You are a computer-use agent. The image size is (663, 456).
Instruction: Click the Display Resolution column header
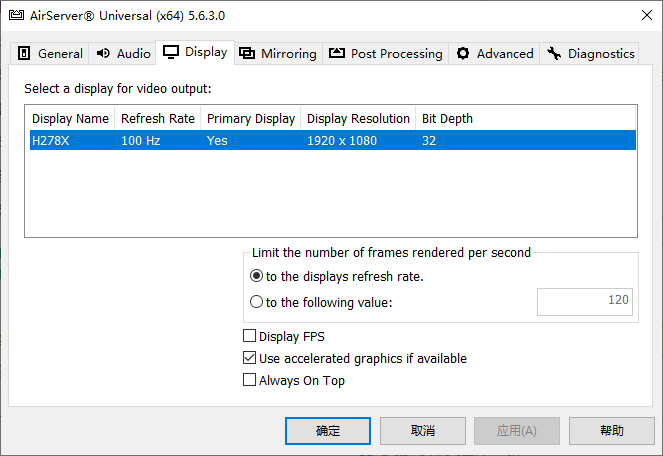pos(358,118)
